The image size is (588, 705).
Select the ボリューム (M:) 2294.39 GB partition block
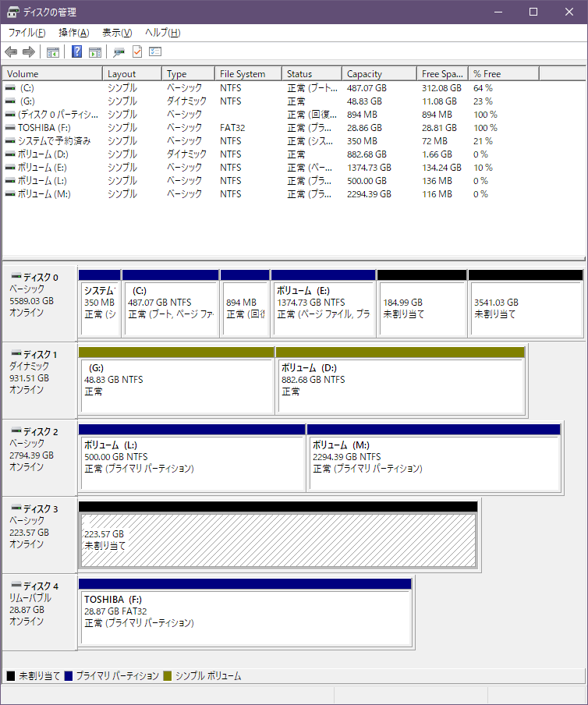(434, 458)
